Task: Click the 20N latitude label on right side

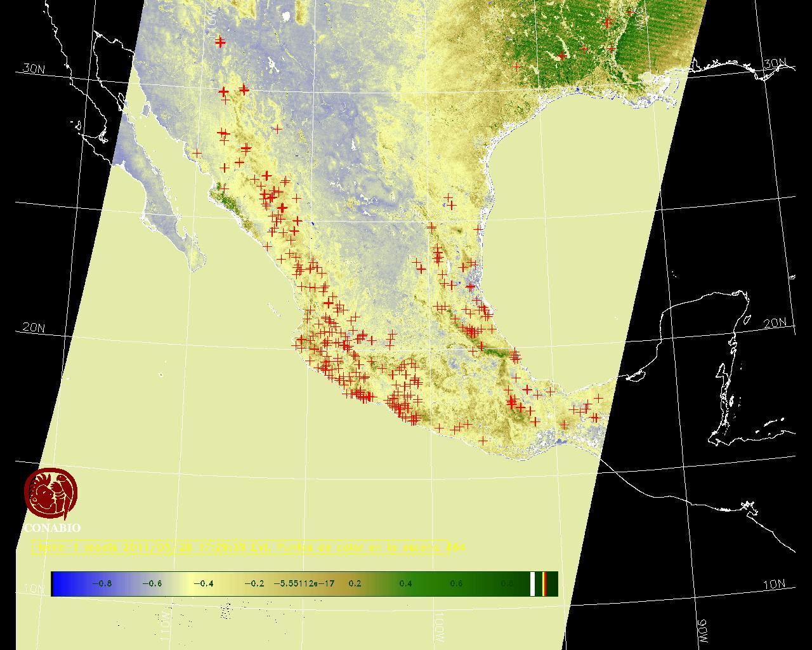Action: pyautogui.click(x=775, y=323)
